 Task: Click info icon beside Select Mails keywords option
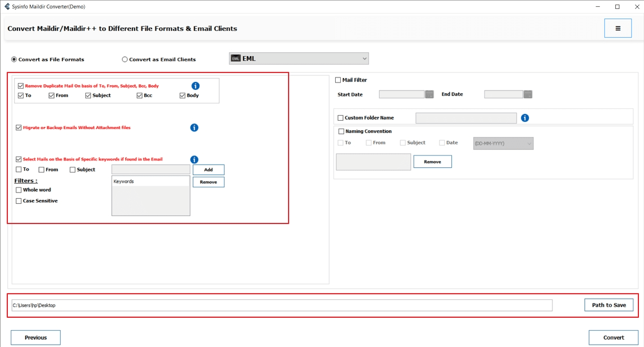(x=194, y=159)
